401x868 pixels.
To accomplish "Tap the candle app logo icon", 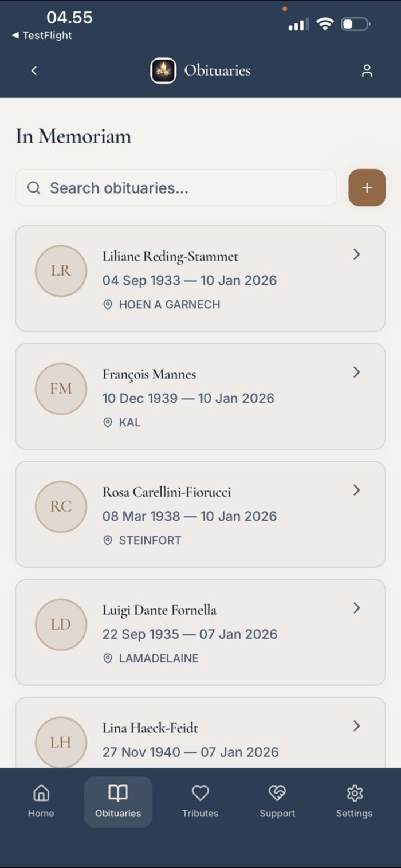I will pyautogui.click(x=163, y=71).
